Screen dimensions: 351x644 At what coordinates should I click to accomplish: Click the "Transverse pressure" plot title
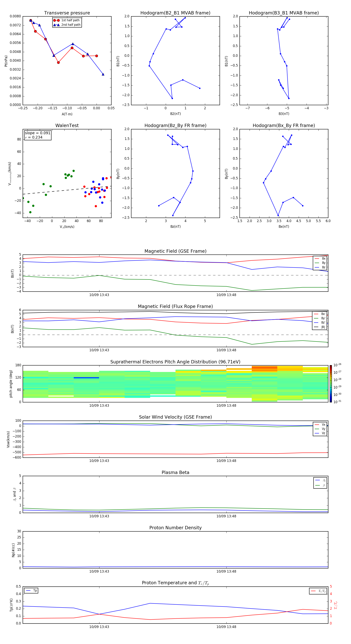click(x=67, y=13)
